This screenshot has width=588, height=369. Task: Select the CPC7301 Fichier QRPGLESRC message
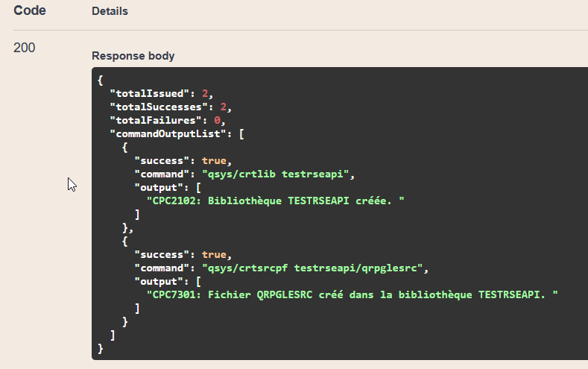click(353, 294)
